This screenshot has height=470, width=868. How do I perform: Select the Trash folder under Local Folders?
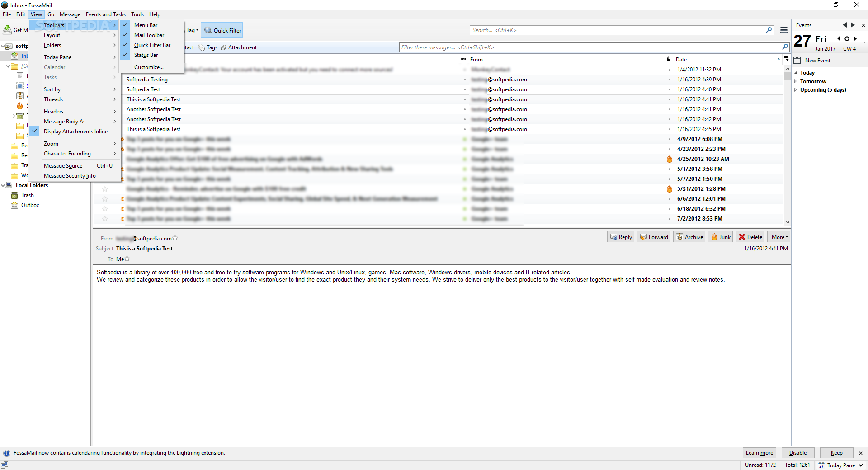click(x=28, y=195)
